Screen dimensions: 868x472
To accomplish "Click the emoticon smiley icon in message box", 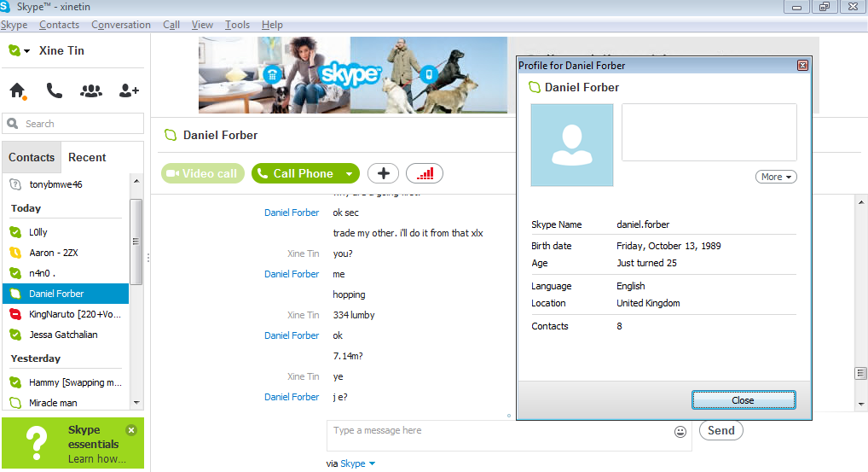I will pos(680,432).
